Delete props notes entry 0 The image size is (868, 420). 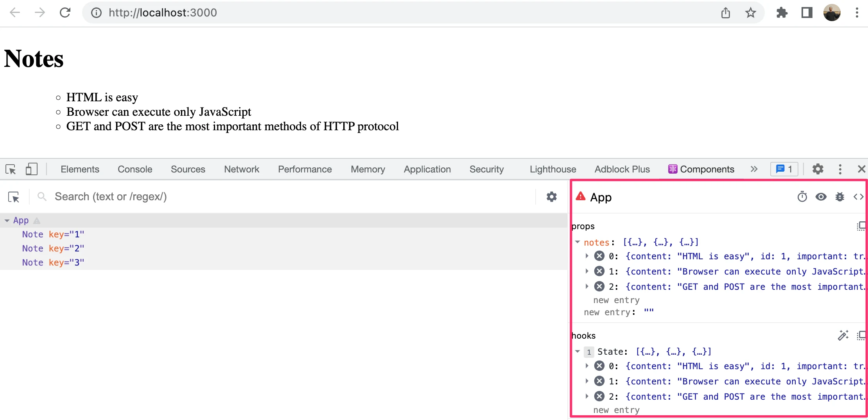tap(599, 256)
